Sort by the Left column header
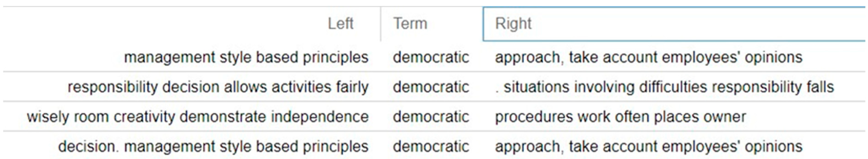The image size is (868, 159). click(x=340, y=24)
